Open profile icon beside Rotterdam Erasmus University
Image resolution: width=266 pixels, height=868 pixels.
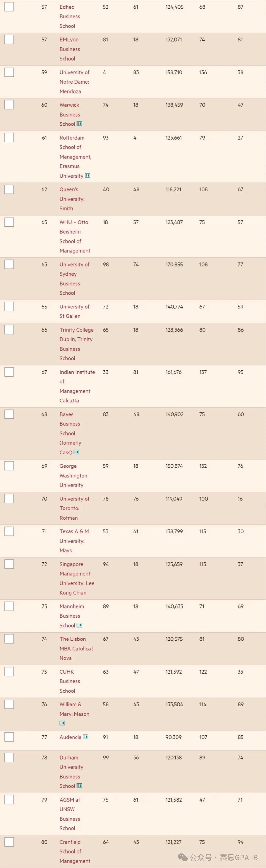(87, 175)
